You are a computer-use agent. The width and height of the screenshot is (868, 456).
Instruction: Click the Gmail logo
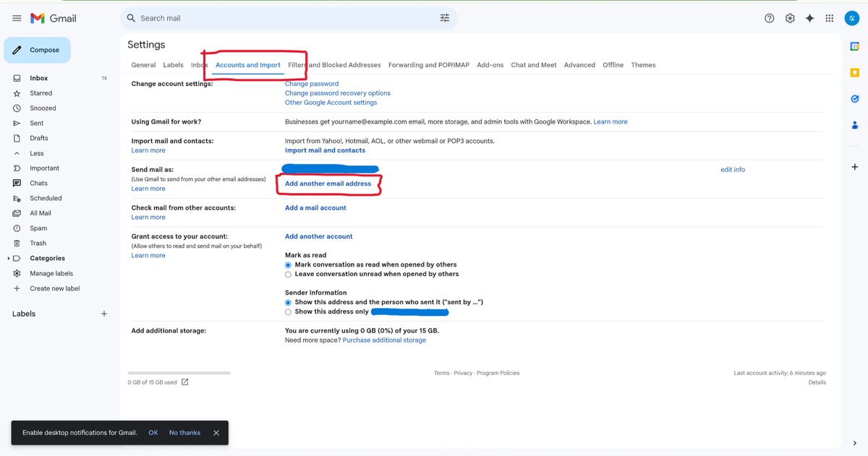tap(54, 18)
